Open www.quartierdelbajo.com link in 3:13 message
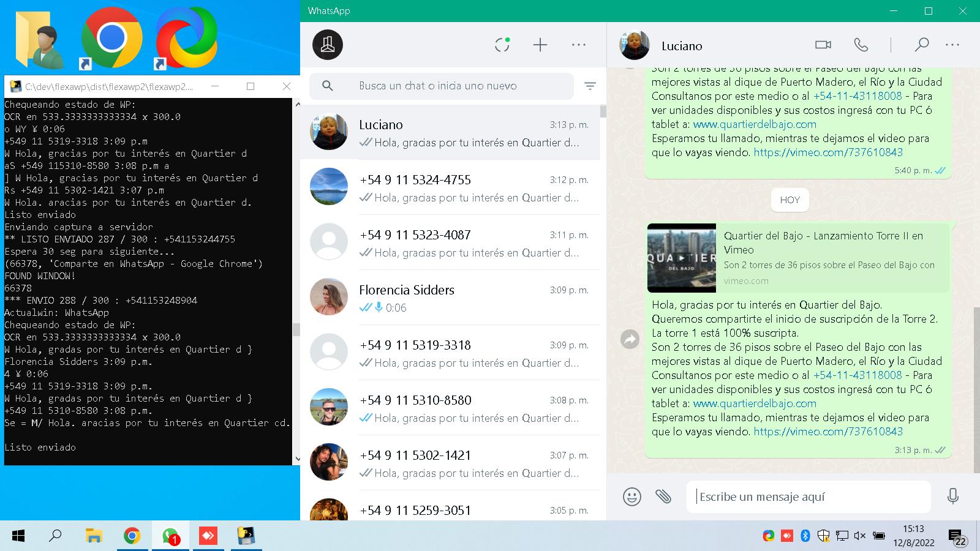This screenshot has width=980, height=551. pyautogui.click(x=755, y=403)
